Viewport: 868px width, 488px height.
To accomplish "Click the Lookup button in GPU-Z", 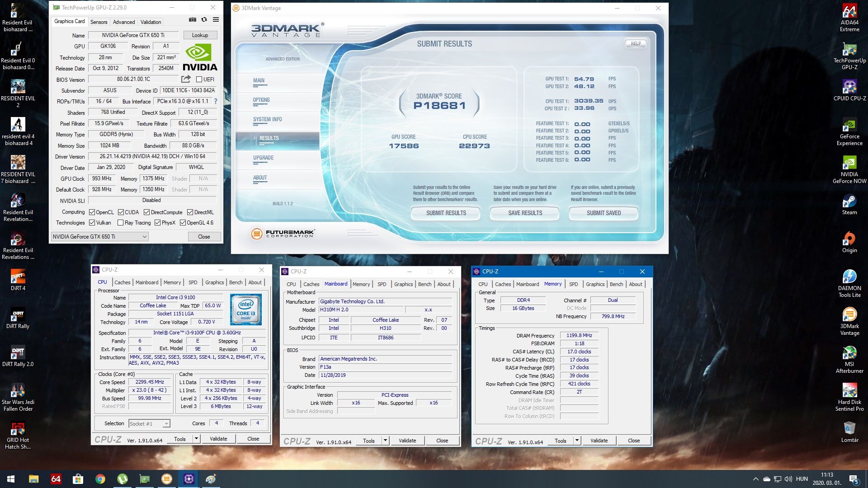I will (x=200, y=35).
